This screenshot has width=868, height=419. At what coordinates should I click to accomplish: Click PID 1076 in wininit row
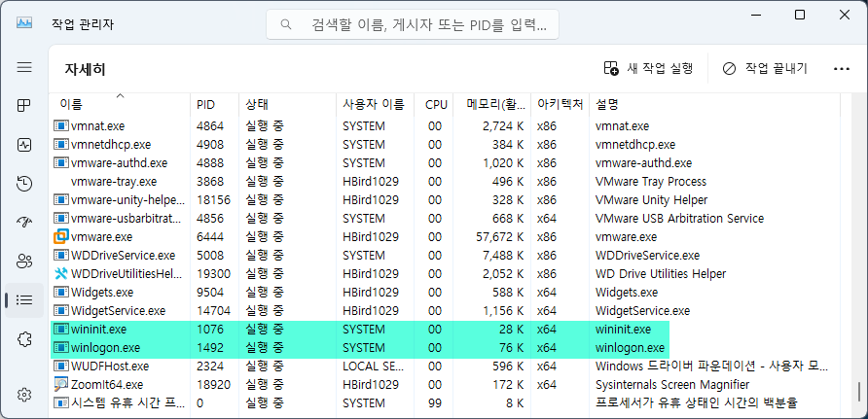coord(210,330)
